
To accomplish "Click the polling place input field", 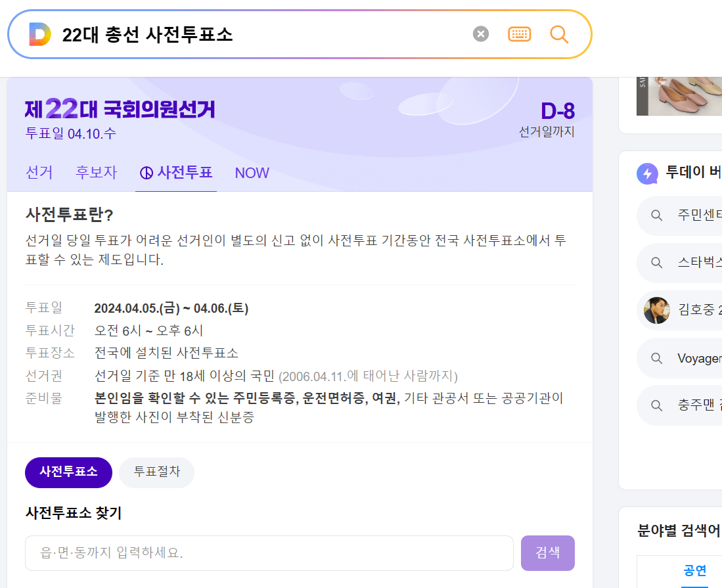I will (268, 553).
